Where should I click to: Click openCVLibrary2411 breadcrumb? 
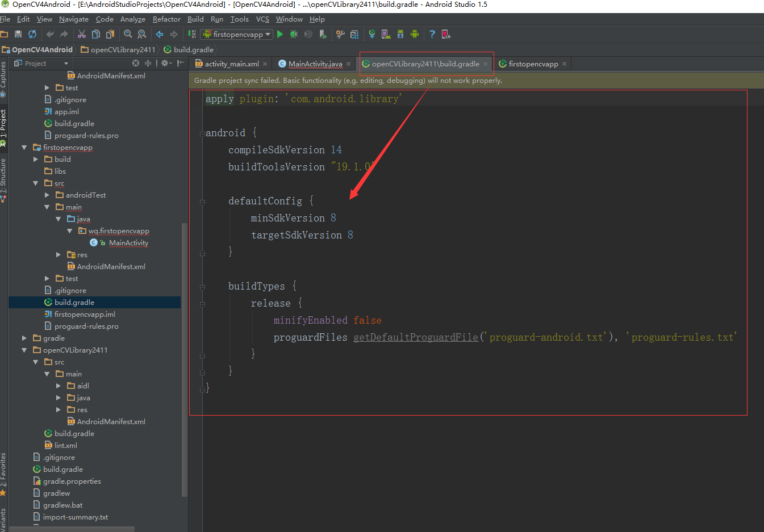point(118,49)
